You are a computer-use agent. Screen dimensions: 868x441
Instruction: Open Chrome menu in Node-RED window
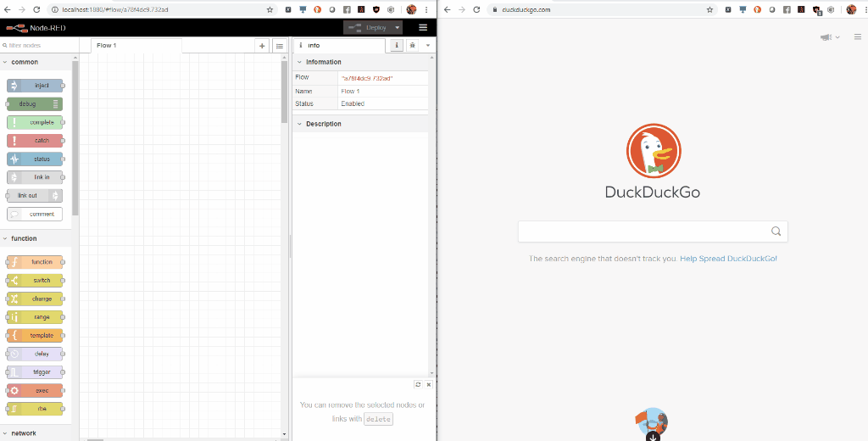(426, 9)
